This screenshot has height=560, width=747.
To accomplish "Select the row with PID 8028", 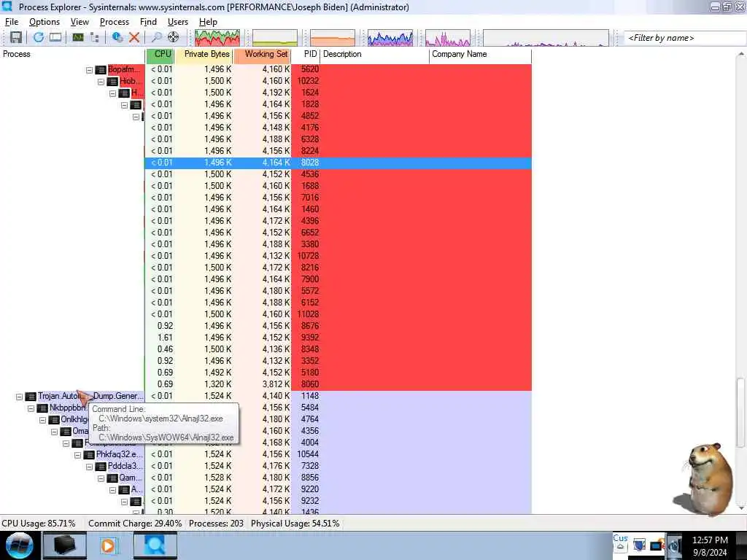I will tap(338, 163).
